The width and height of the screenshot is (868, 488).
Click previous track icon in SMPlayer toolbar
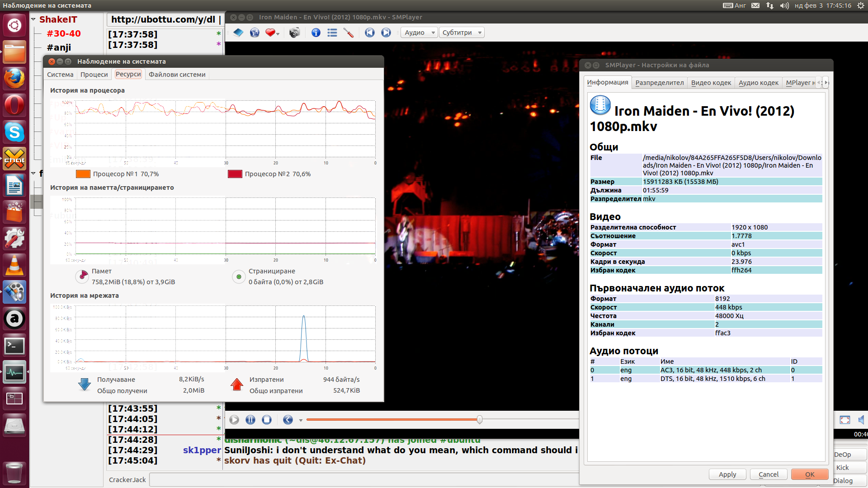pyautogui.click(x=370, y=33)
